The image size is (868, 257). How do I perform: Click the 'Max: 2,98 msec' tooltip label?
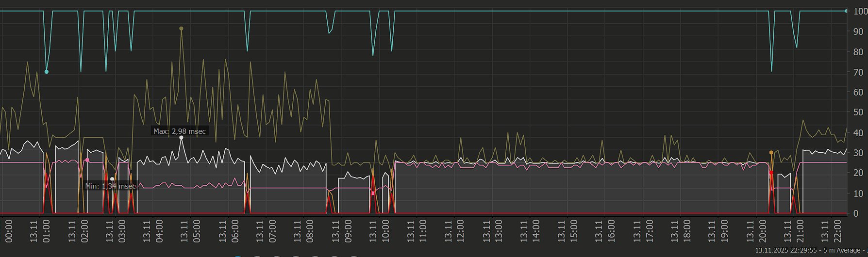click(x=179, y=131)
